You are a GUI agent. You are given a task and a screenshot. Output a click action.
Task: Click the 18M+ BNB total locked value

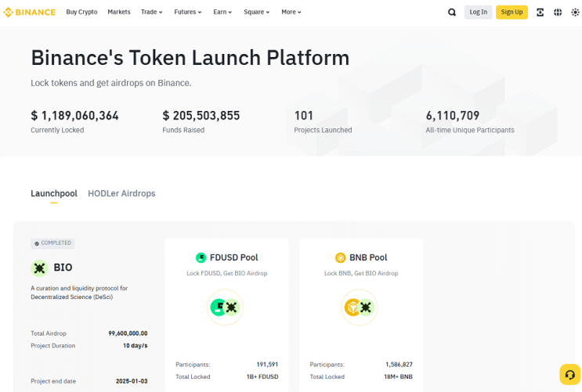coord(398,377)
